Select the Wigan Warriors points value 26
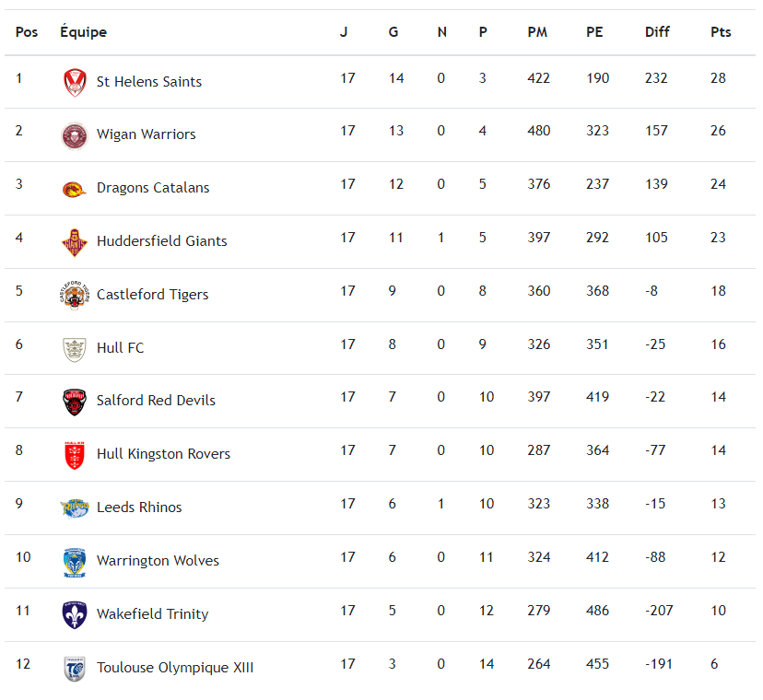This screenshot has width=763, height=700. [719, 131]
